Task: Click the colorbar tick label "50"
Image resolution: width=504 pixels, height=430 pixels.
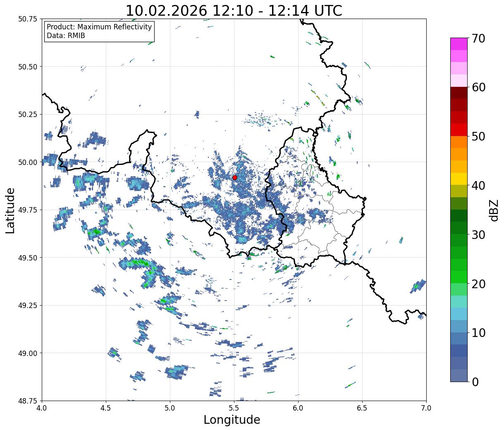Action: pyautogui.click(x=478, y=136)
